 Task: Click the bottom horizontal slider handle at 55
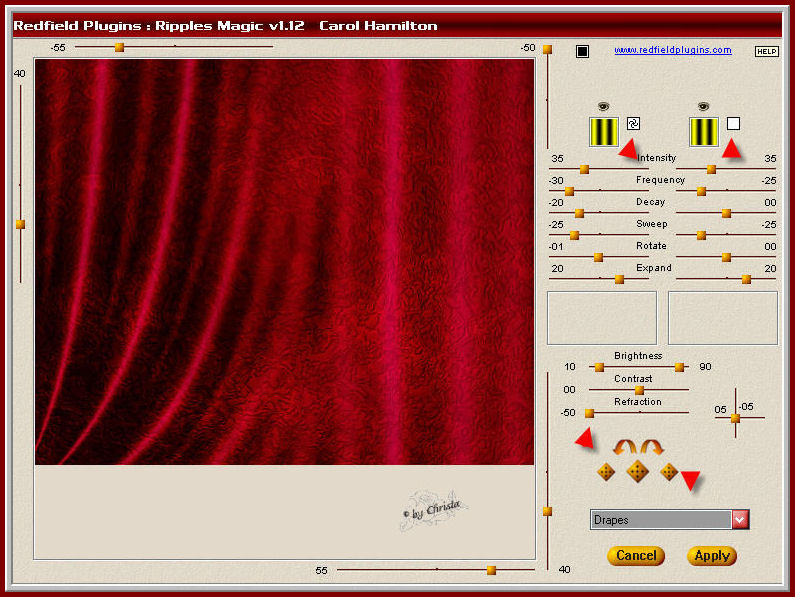[x=491, y=571]
